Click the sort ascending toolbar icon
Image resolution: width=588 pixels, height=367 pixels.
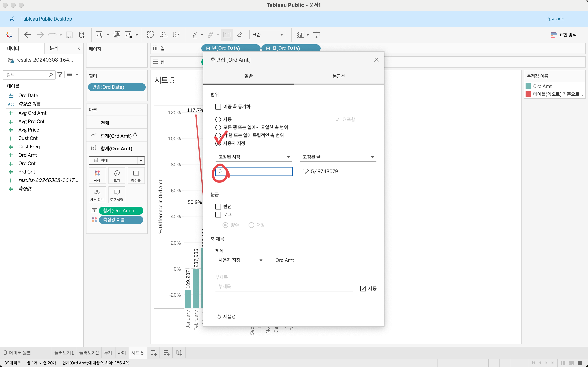pyautogui.click(x=164, y=35)
